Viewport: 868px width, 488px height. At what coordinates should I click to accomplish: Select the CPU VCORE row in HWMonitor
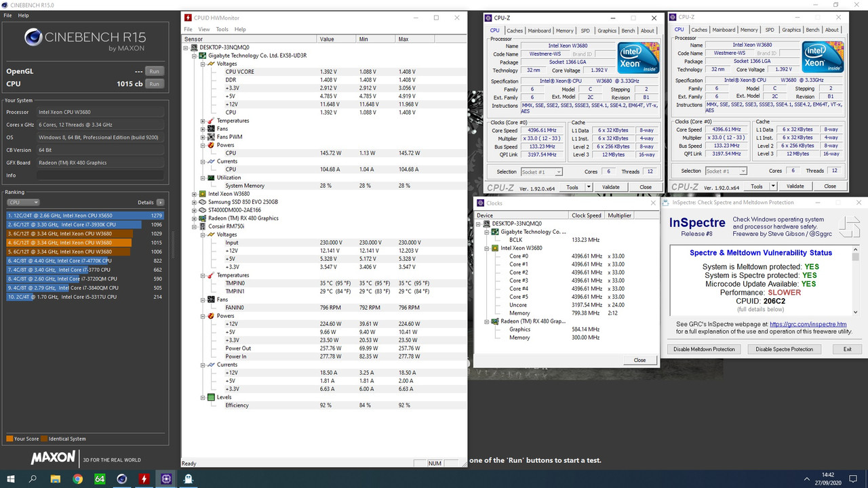tap(324, 72)
